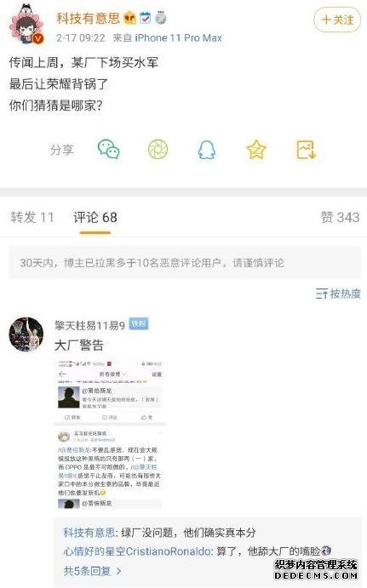Open 科技有意思 profile avatar

click(26, 25)
